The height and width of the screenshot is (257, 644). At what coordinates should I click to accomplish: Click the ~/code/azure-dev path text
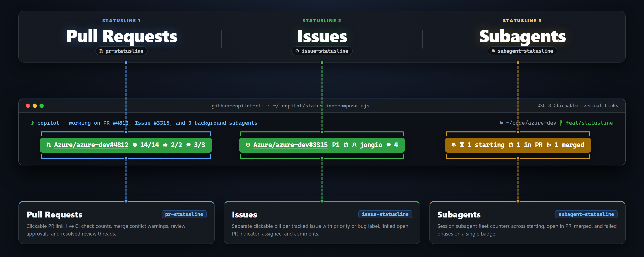(x=531, y=123)
